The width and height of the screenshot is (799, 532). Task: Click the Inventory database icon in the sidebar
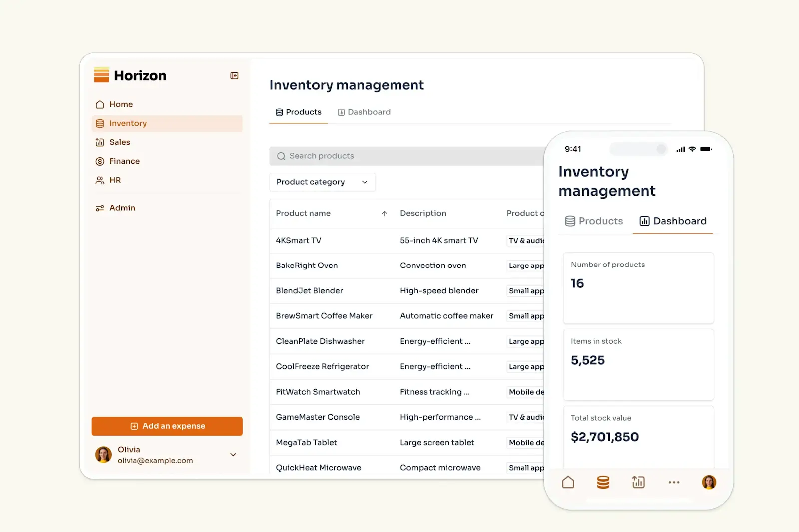100,123
